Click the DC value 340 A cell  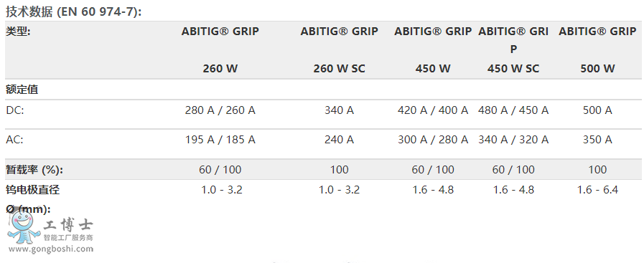tap(340, 110)
